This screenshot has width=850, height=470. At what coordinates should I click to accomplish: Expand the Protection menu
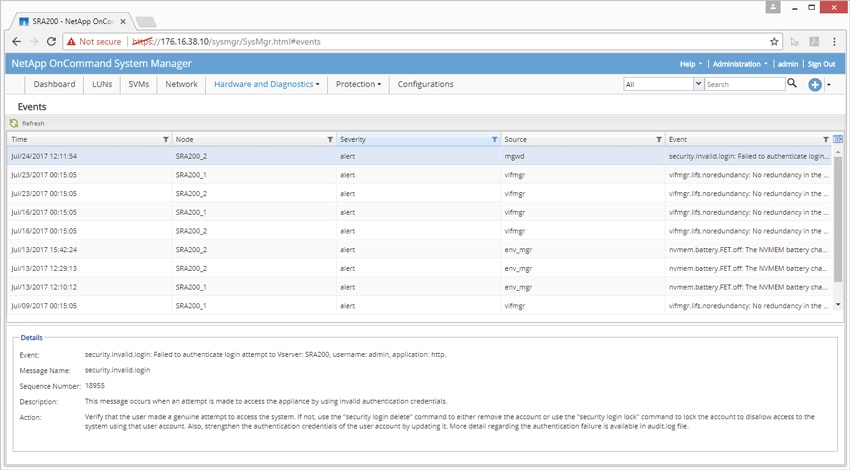point(358,84)
